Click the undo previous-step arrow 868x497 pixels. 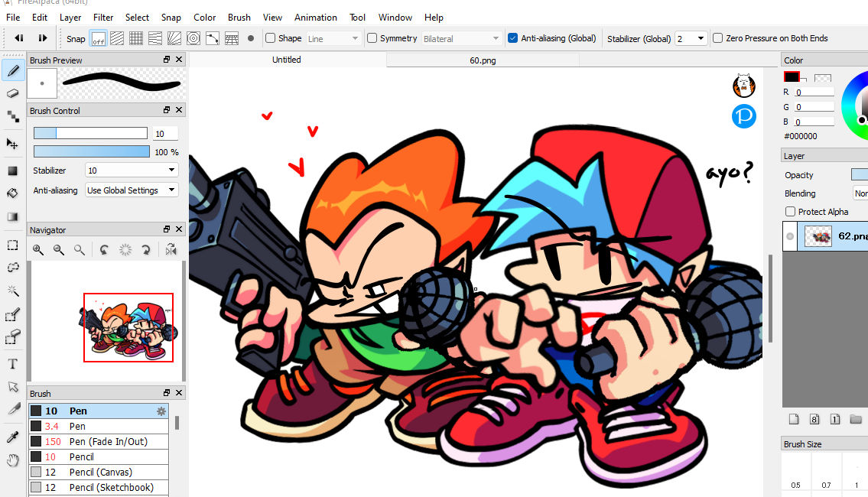coord(19,38)
